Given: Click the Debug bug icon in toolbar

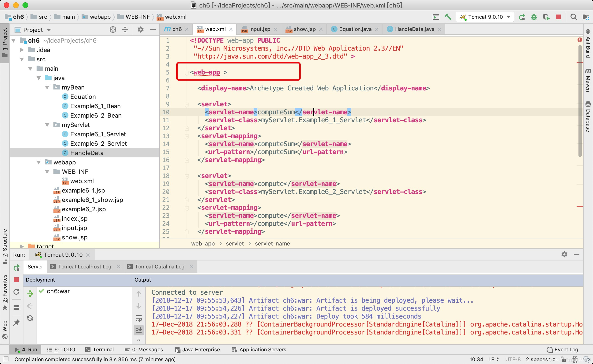Looking at the screenshot, I should point(534,17).
